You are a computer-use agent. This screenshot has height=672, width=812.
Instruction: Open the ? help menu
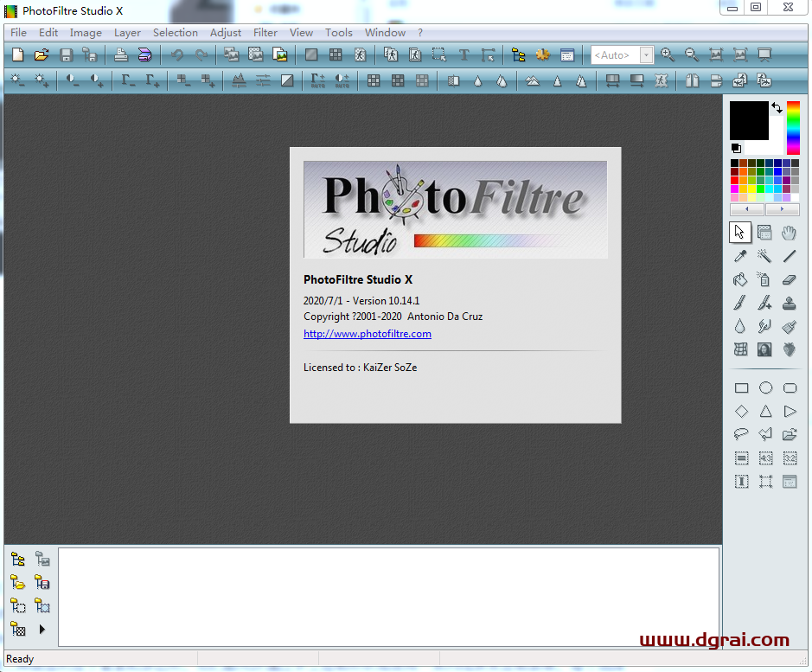coord(420,33)
